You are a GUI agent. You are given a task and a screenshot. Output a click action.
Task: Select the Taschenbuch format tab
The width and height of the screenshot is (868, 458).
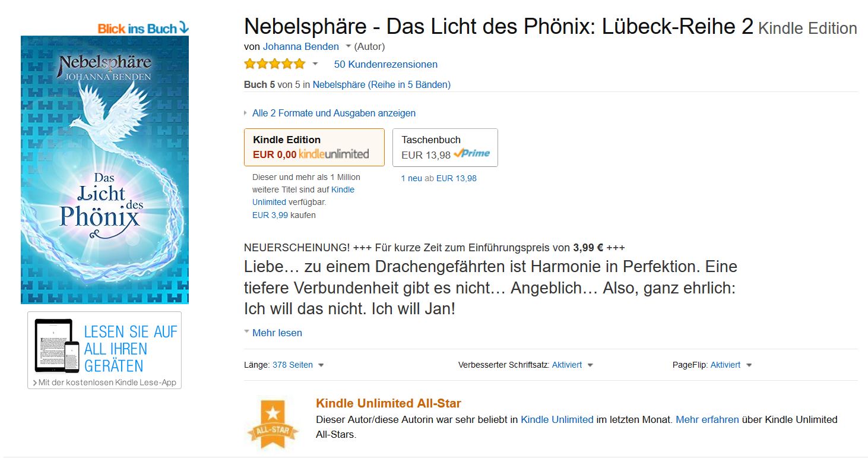445,147
